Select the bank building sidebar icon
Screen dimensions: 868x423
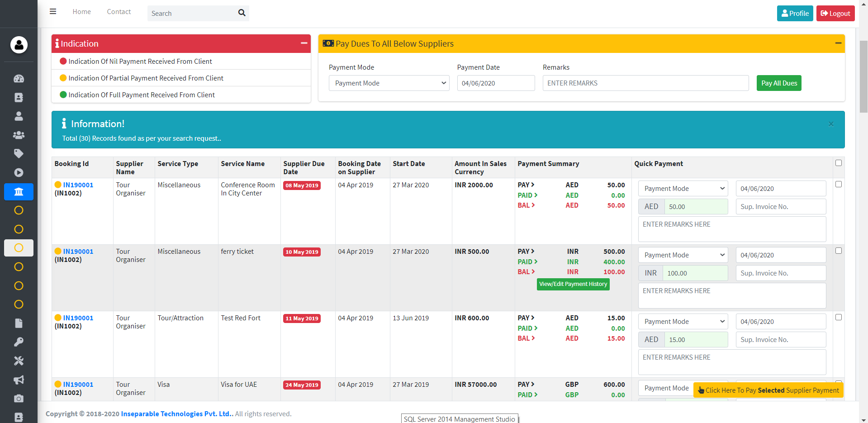pyautogui.click(x=19, y=192)
